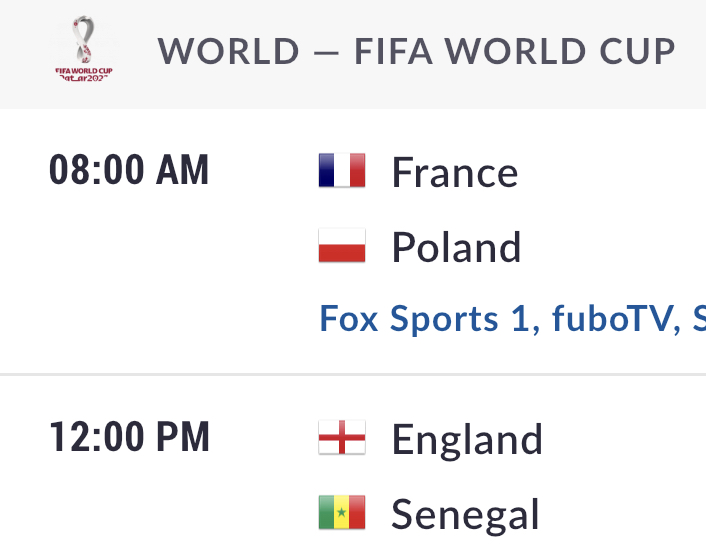Click the word WORLD in the header
706x551 pixels.
[x=228, y=51]
